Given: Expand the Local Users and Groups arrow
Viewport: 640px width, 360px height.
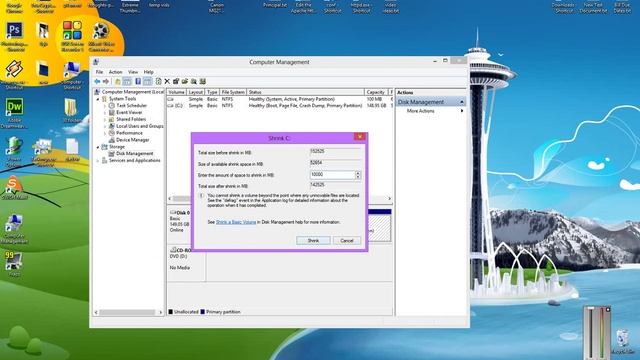Looking at the screenshot, I should [105, 127].
